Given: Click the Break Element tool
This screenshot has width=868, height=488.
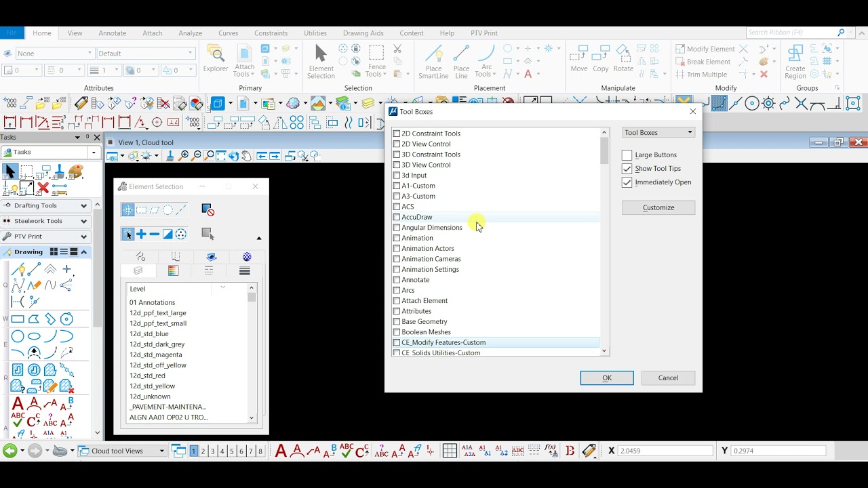Looking at the screenshot, I should pyautogui.click(x=703, y=62).
